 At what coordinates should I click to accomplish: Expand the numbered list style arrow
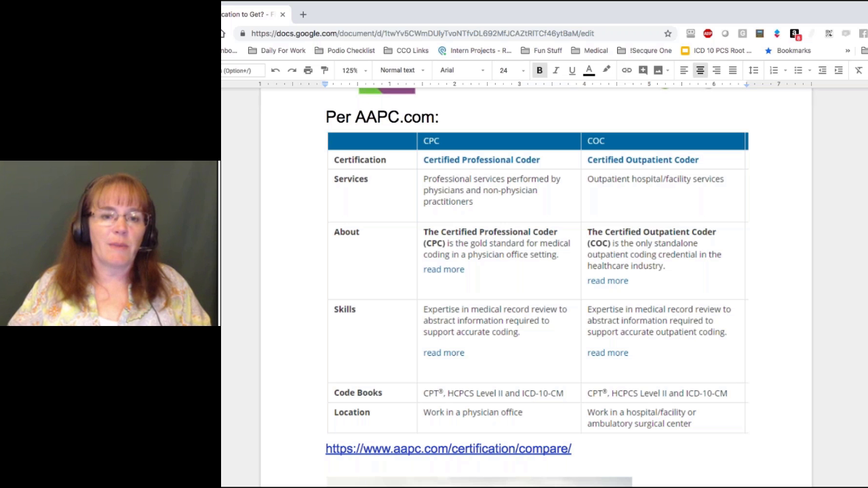pyautogui.click(x=785, y=70)
